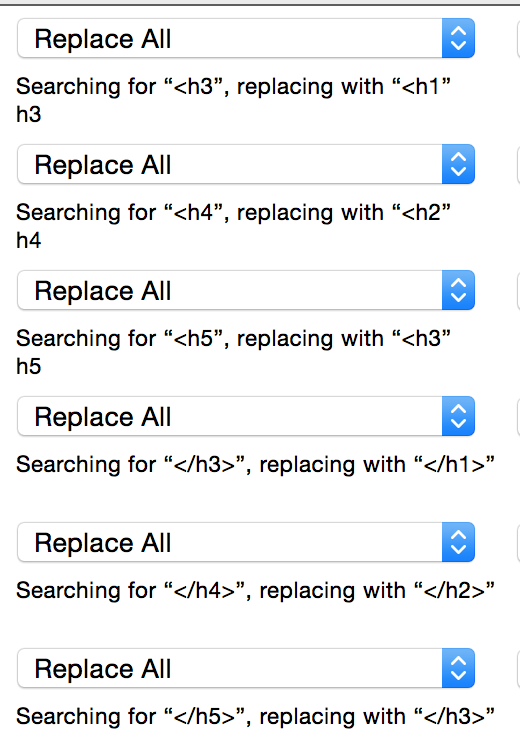Click blue chevron arrows of the </h5> rule popup
The width and height of the screenshot is (520, 750).
pos(458,668)
